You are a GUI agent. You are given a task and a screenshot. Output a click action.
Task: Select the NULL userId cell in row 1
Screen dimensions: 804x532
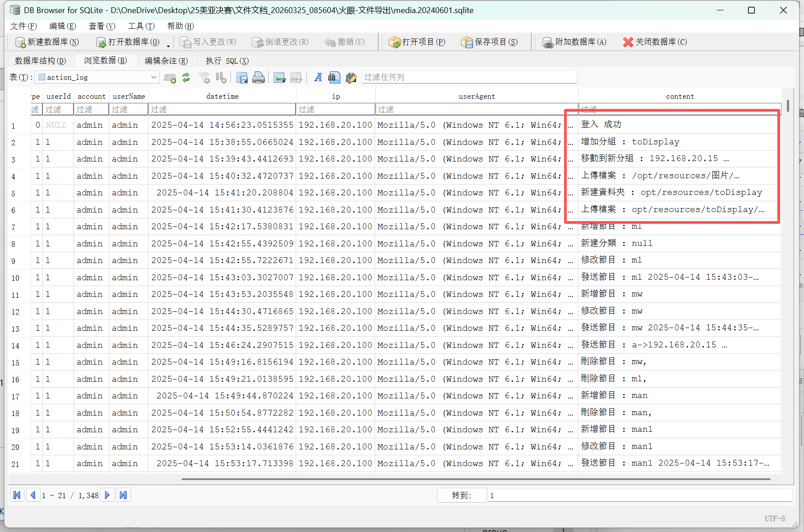[x=58, y=125]
